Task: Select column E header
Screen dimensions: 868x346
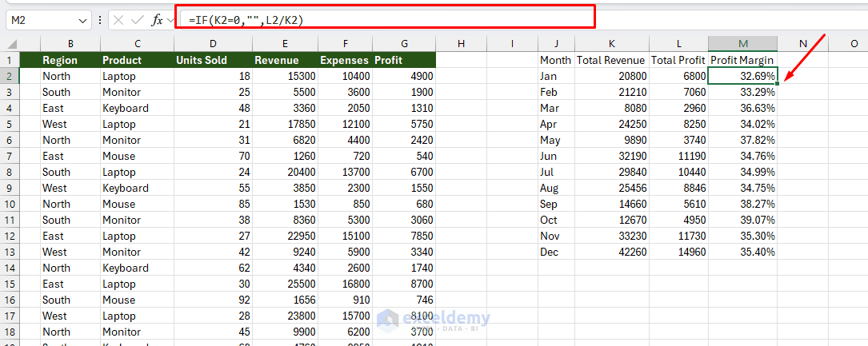Action: [x=285, y=44]
